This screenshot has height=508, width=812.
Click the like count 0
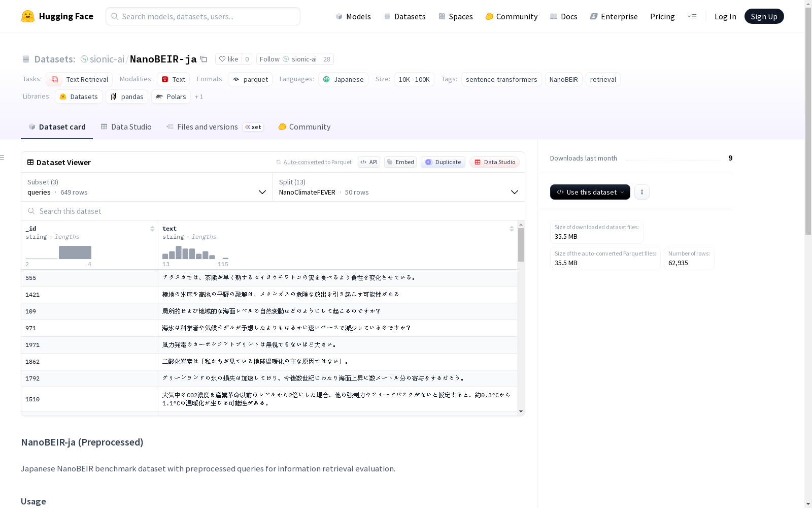pyautogui.click(x=247, y=59)
